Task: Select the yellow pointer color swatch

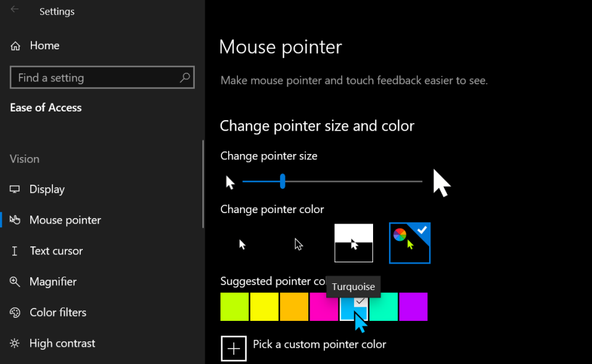Action: 264,307
